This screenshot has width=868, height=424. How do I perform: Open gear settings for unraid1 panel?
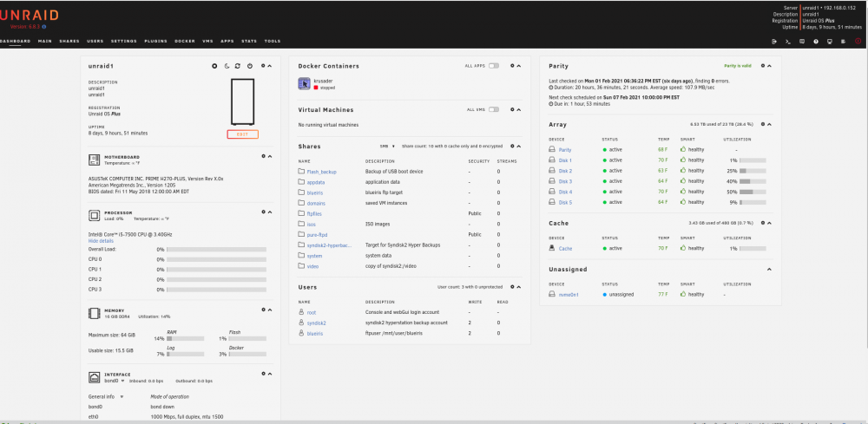coord(263,66)
